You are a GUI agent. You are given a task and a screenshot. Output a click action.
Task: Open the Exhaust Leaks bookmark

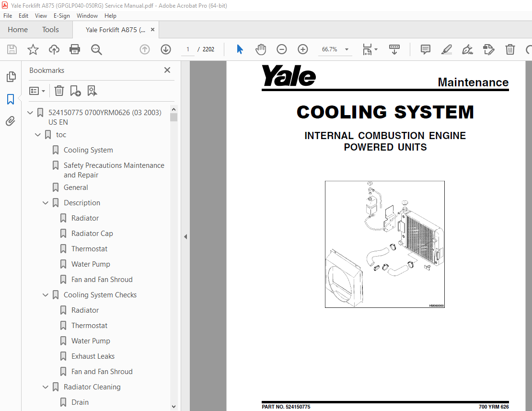tap(93, 356)
